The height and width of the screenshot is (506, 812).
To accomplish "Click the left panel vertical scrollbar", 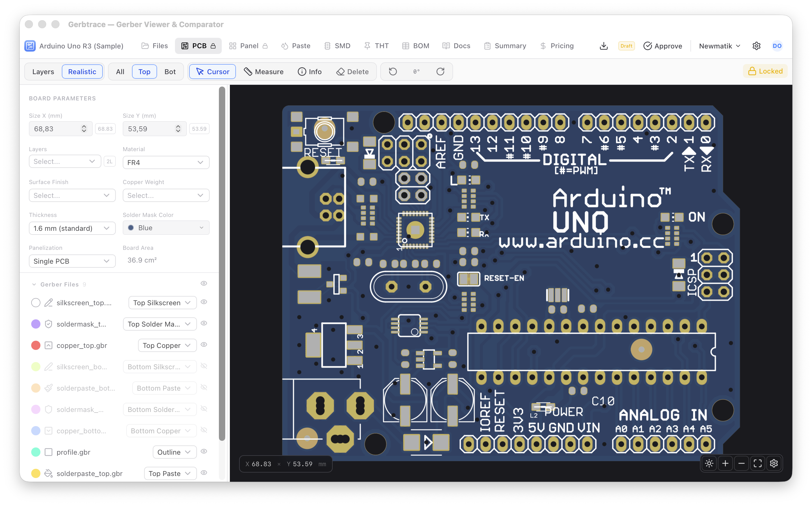I will [x=222, y=264].
